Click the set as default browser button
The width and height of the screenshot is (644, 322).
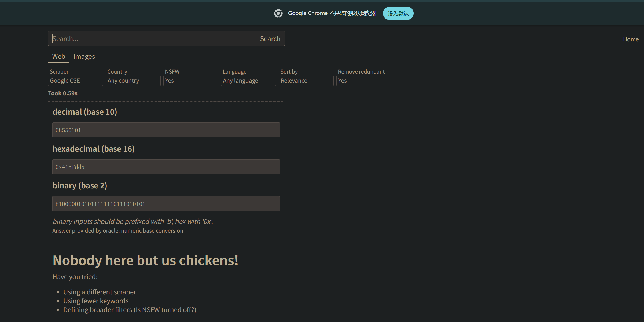tap(398, 13)
